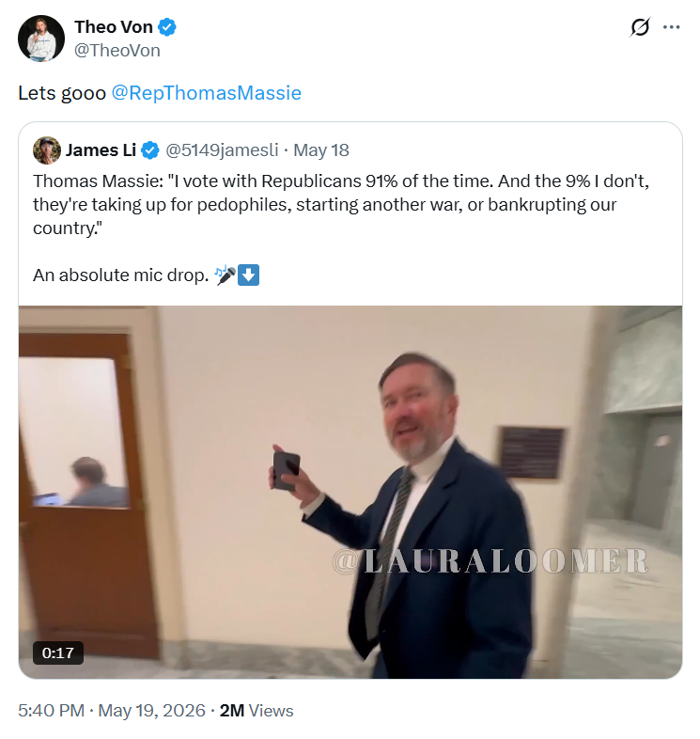This screenshot has height=739, width=700.
Task: Open Theo Von's profile picture
Action: [41, 39]
